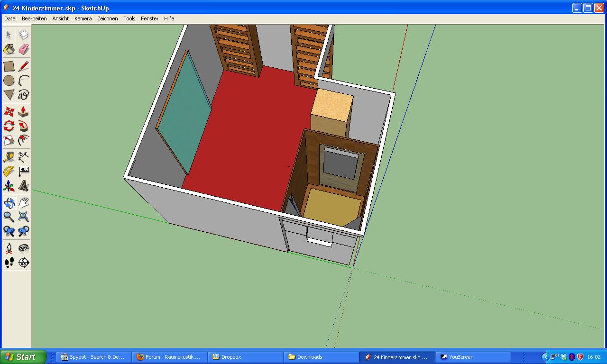Viewport: 607px width, 364px height.
Task: Open the Fenster menu
Action: [150, 18]
